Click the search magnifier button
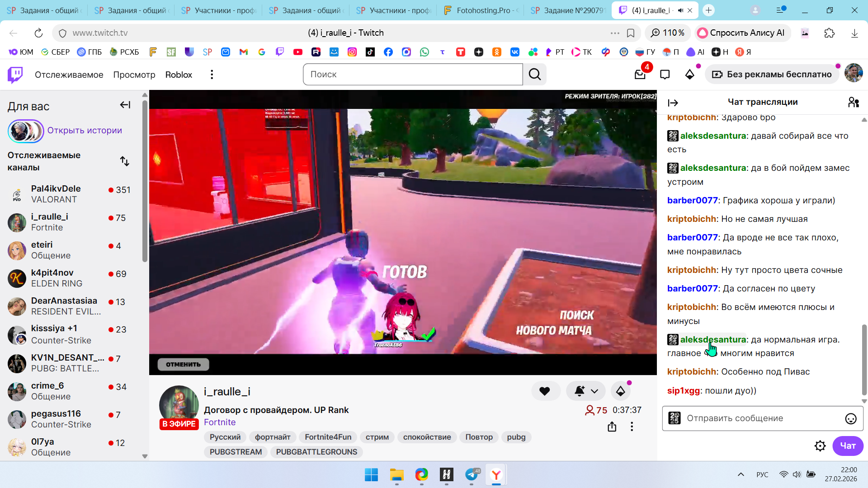 point(535,75)
